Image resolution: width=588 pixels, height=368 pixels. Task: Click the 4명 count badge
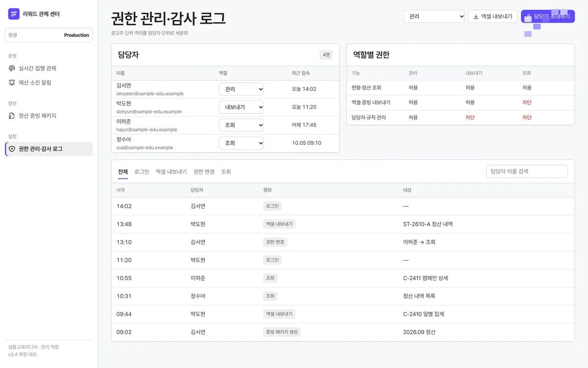[x=326, y=55]
